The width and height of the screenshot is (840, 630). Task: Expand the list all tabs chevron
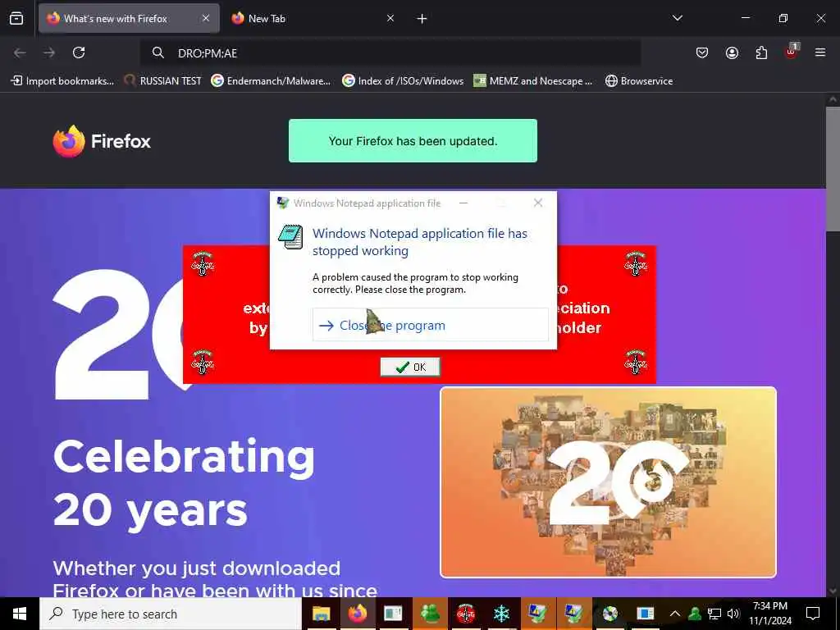[677, 18]
